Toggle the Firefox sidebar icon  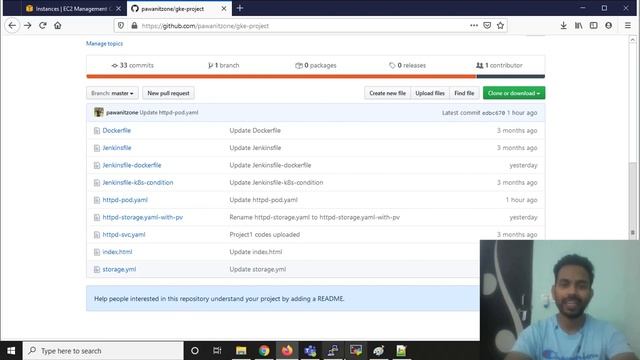point(593,25)
